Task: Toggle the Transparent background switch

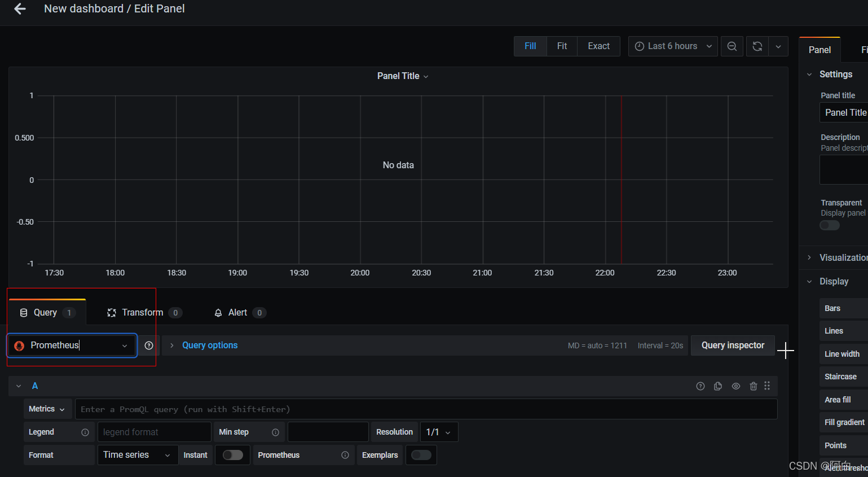Action: [830, 225]
